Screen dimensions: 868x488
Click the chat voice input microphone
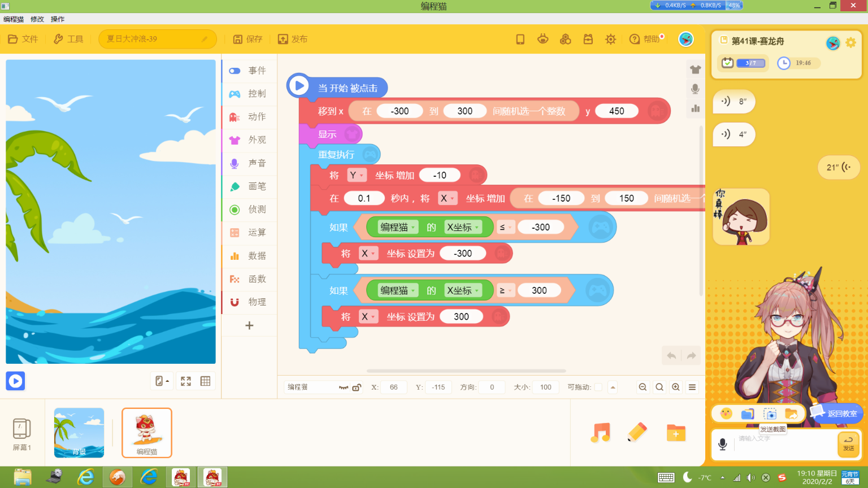point(722,444)
